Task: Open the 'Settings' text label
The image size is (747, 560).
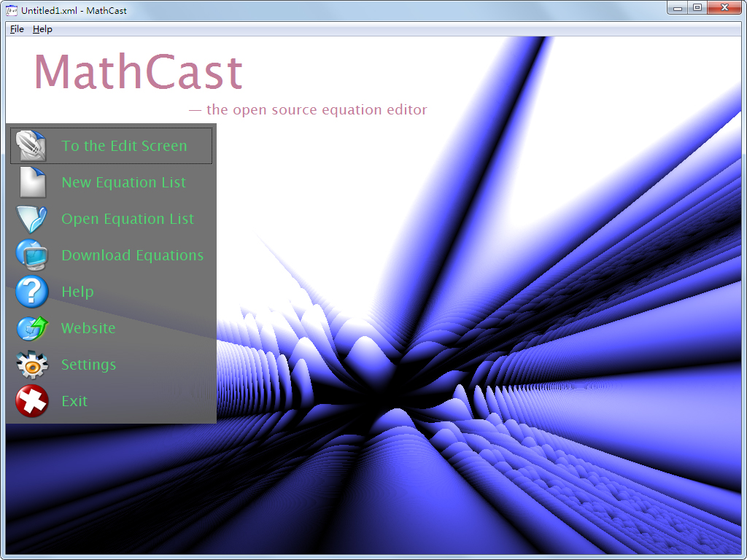Action: pos(88,365)
